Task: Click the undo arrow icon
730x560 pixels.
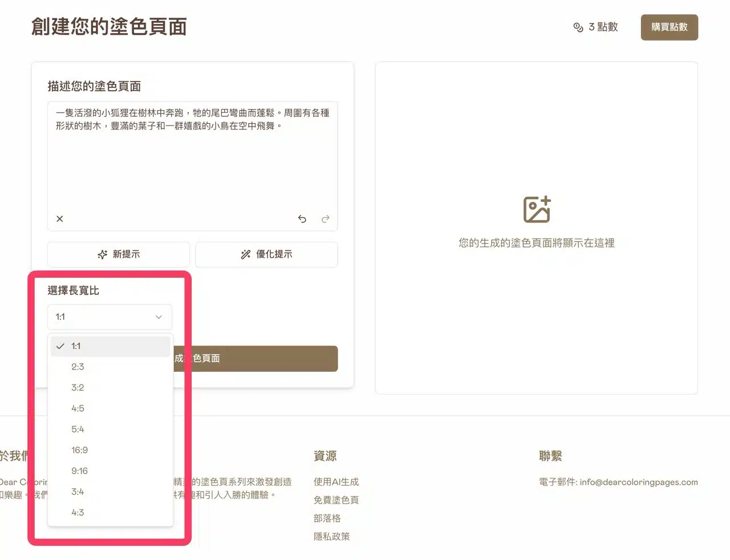Action: click(x=302, y=219)
